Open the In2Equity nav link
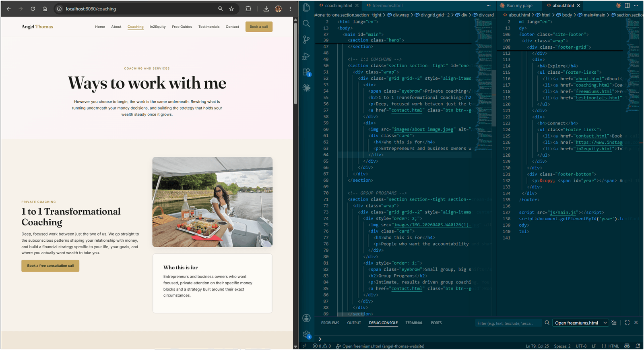 158,27
